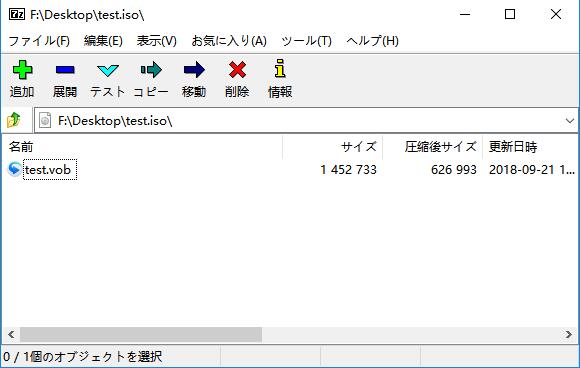Click the blue minus 展開 (Extract) icon
This screenshot has width=580, height=368.
pos(65,70)
